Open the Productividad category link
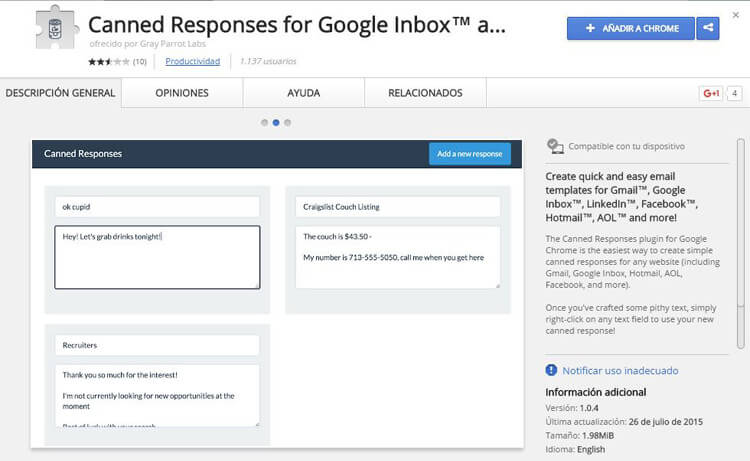This screenshot has width=750, height=461. [193, 61]
